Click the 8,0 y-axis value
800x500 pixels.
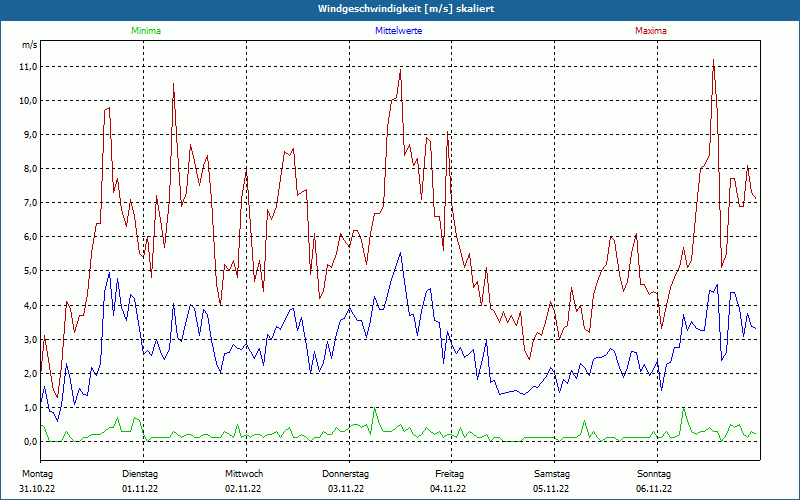coord(30,169)
